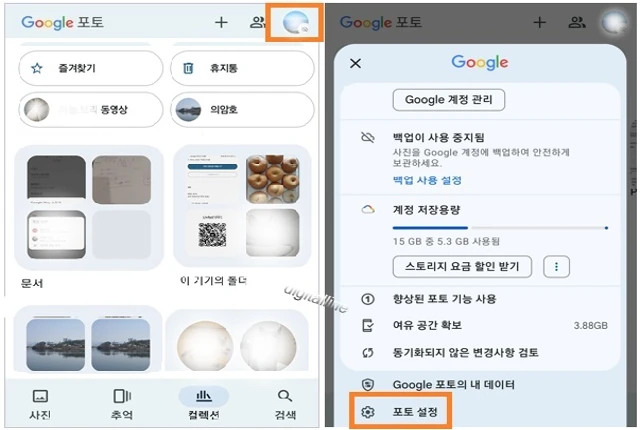
Task: Click the storage usage progress bar
Action: (x=500, y=228)
